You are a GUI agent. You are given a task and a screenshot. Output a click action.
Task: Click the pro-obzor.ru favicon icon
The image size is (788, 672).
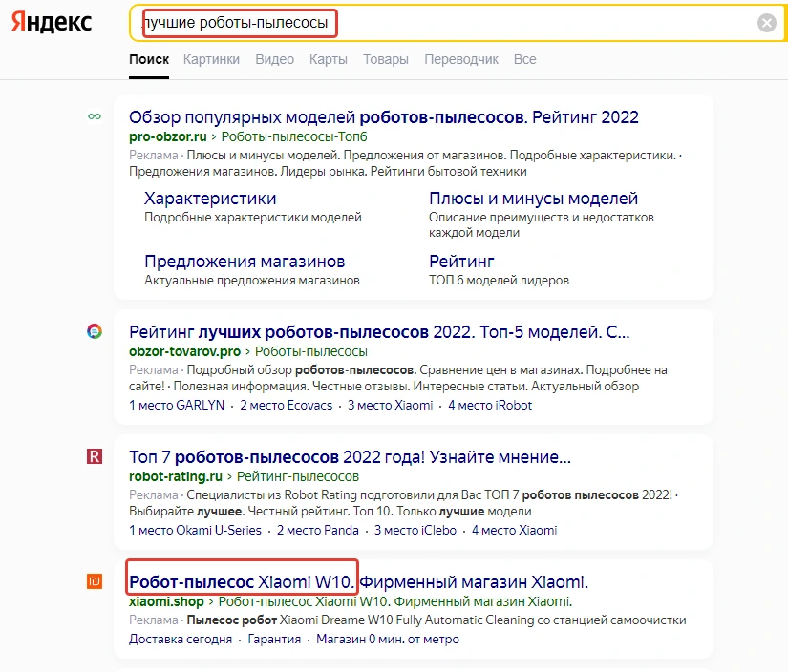coord(95,116)
